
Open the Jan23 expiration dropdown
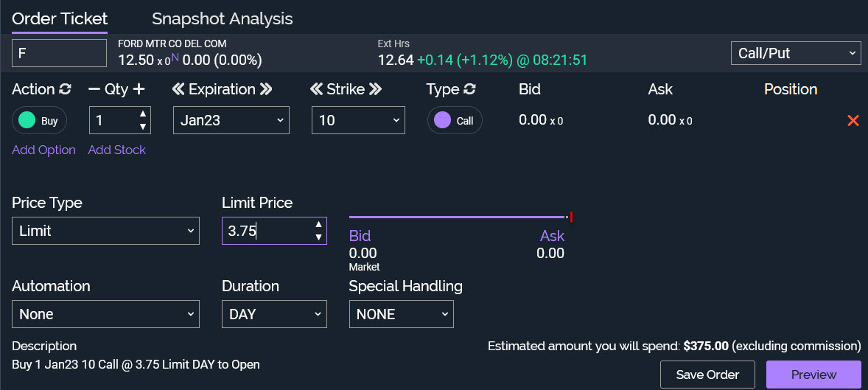231,120
